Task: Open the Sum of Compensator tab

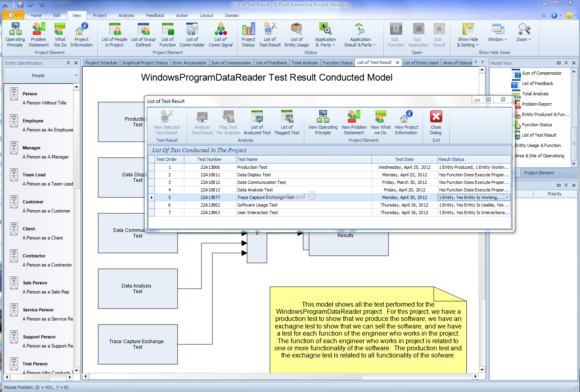Action: [231, 63]
